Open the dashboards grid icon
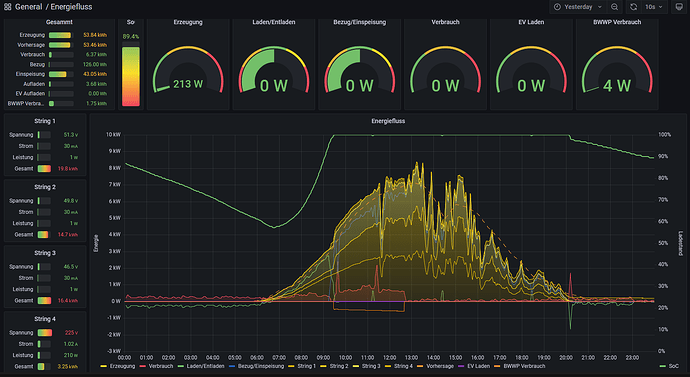690x377 pixels. point(7,7)
